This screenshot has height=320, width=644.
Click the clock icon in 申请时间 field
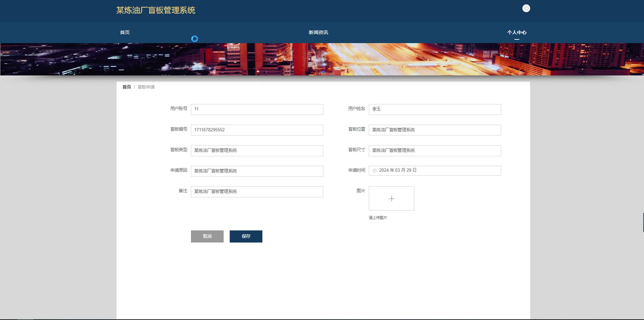(x=375, y=170)
